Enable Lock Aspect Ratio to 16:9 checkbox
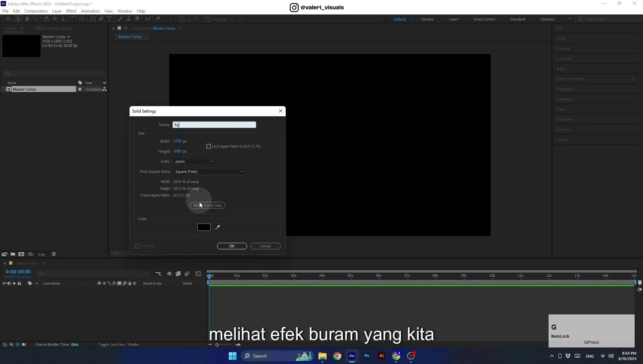This screenshot has width=643, height=364. click(209, 146)
